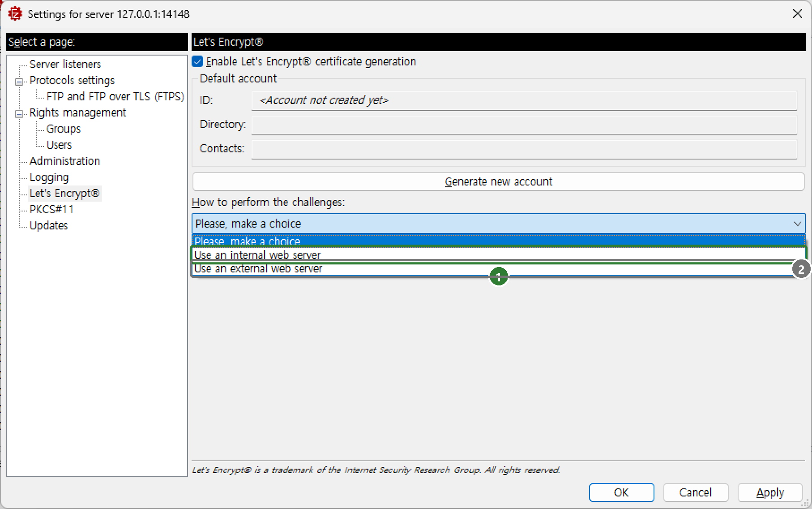812x509 pixels.
Task: Click the 'Default account' group label
Action: pyautogui.click(x=238, y=78)
